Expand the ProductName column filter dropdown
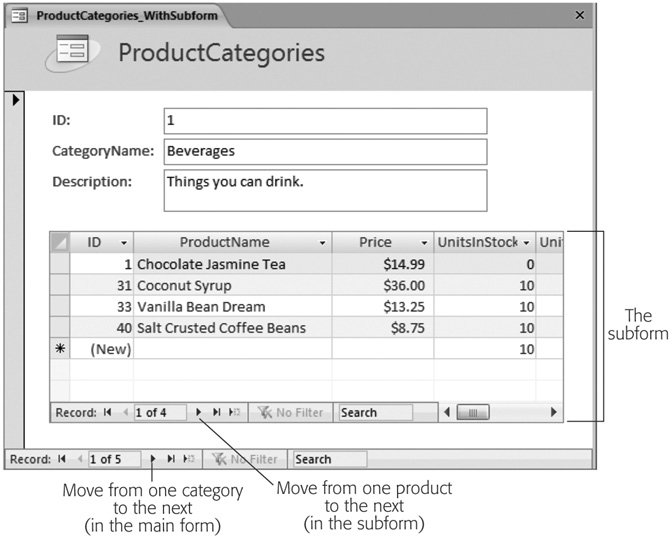This screenshot has width=672, height=539. coord(322,243)
